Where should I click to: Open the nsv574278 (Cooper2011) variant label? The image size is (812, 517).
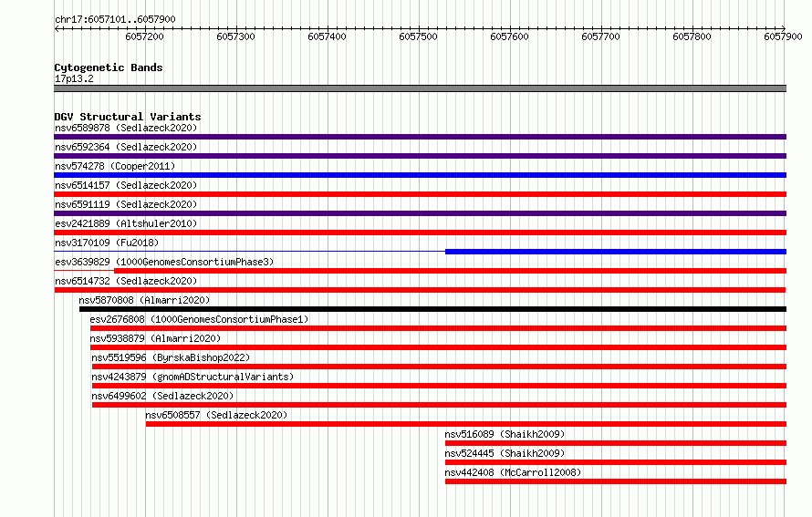pos(115,166)
